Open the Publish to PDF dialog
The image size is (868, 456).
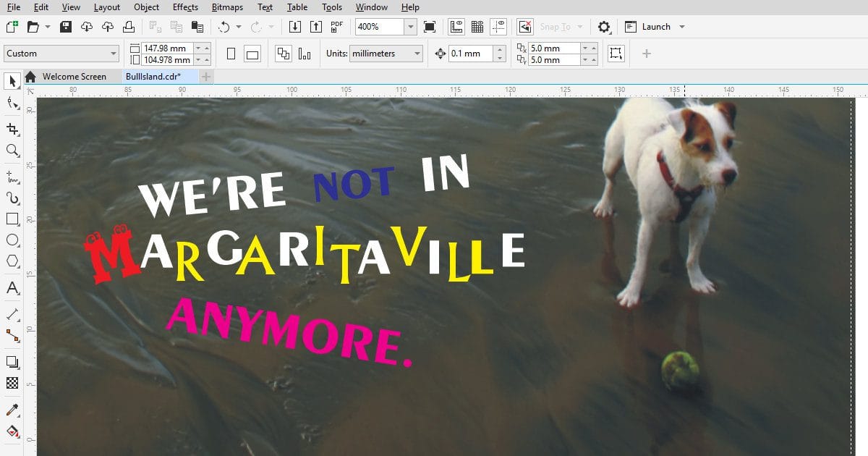pyautogui.click(x=335, y=26)
